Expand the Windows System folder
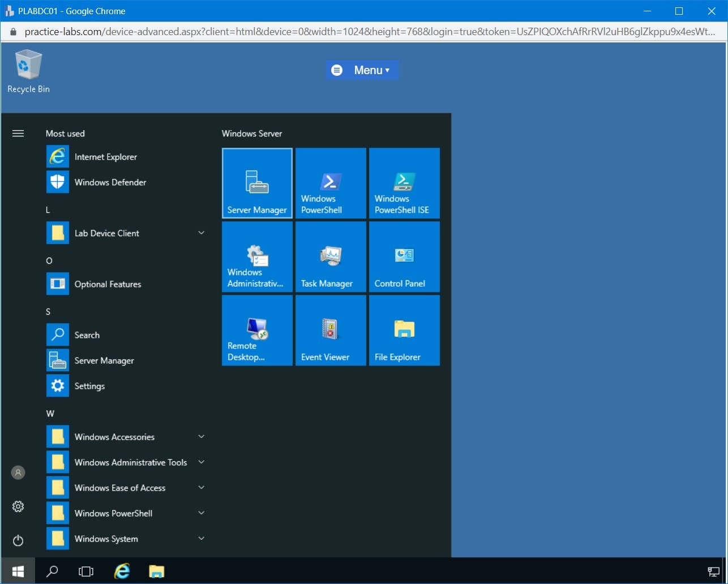 tap(126, 539)
